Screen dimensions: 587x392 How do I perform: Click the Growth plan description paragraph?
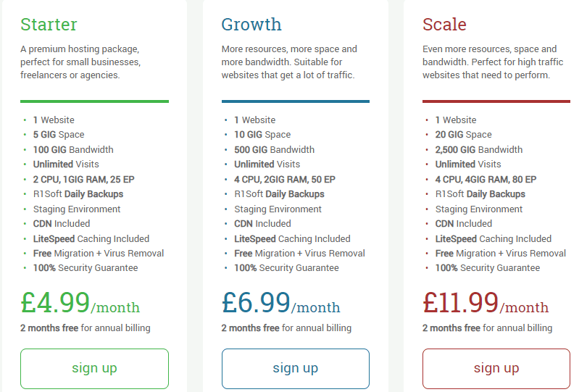coord(289,62)
